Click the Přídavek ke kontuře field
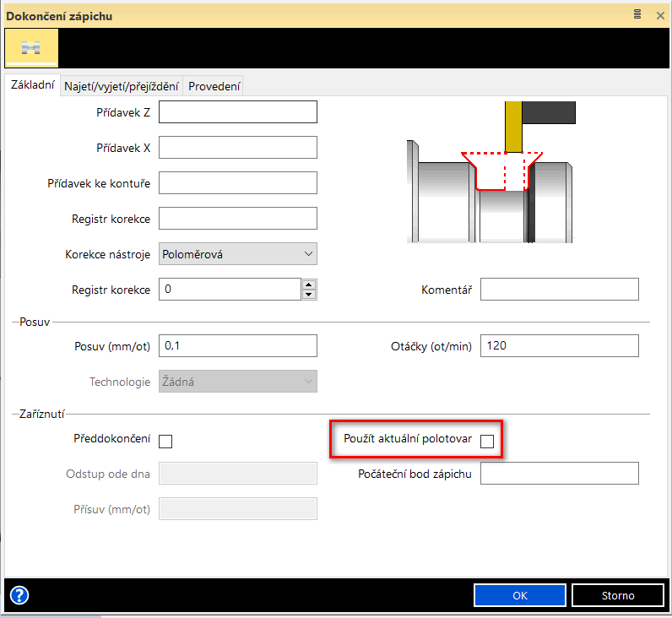Screen dimensions: 672x618 (x=237, y=183)
